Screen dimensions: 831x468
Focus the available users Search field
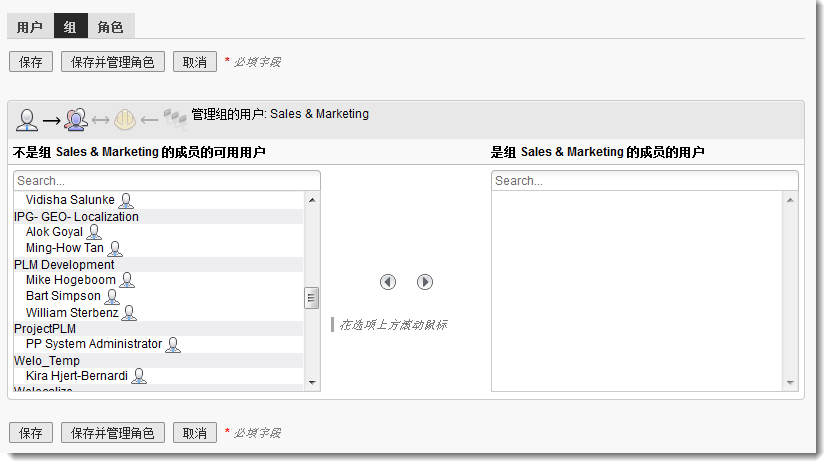[167, 181]
